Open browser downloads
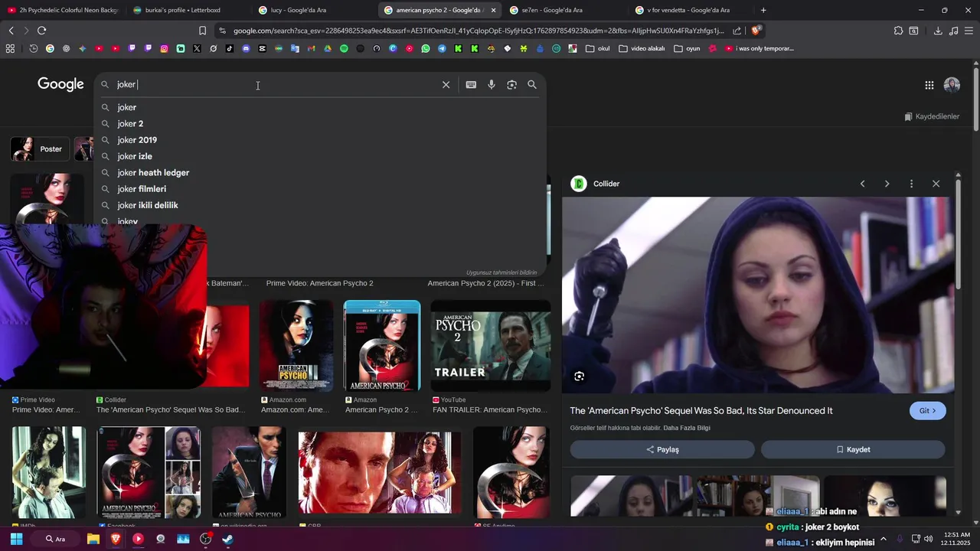The height and width of the screenshot is (551, 980). (938, 31)
